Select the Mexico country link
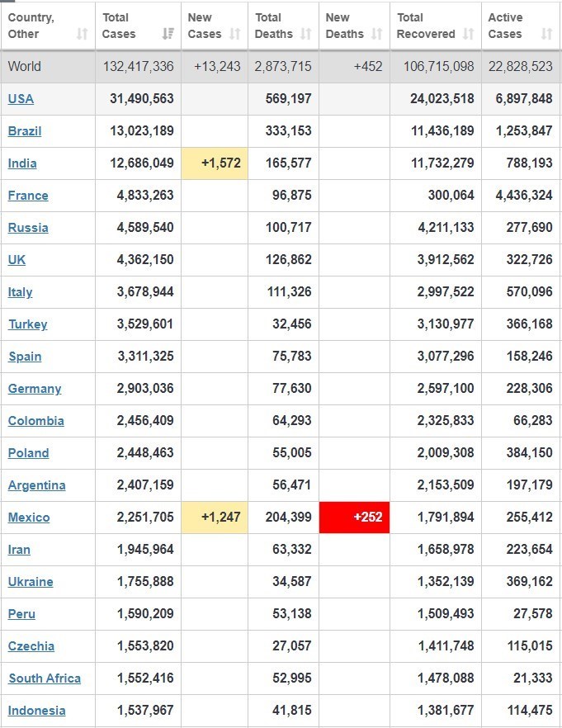The image size is (562, 728). coord(29,518)
